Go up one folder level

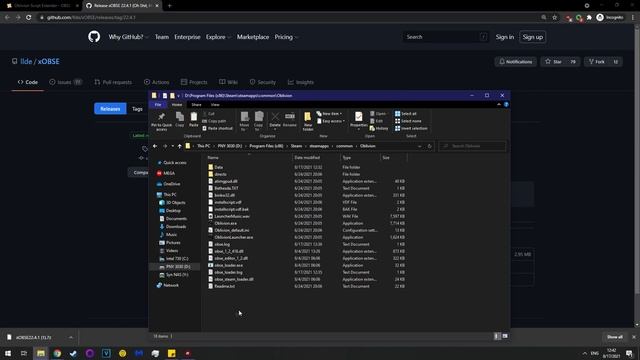tap(180, 146)
